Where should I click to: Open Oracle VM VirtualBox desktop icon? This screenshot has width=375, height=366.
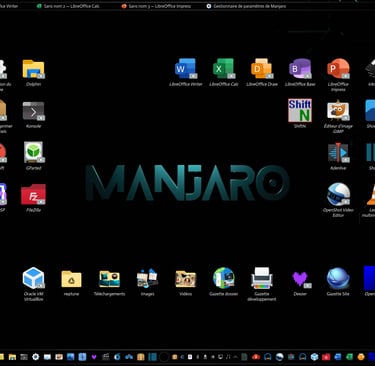coord(33,278)
